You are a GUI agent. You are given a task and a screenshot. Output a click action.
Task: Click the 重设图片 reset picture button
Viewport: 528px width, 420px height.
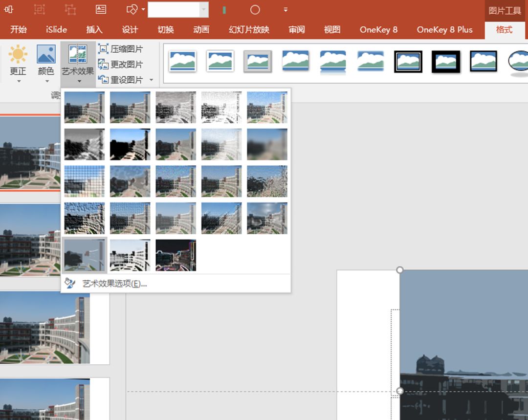120,80
